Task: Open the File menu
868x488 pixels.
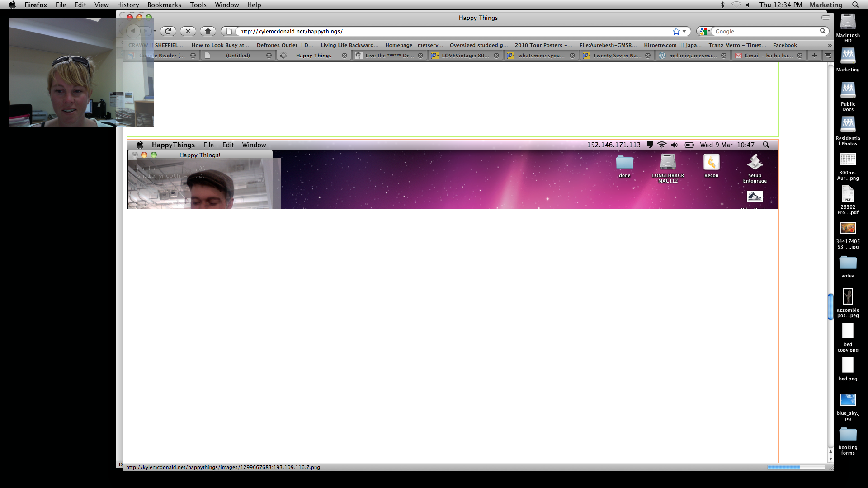Action: (61, 5)
